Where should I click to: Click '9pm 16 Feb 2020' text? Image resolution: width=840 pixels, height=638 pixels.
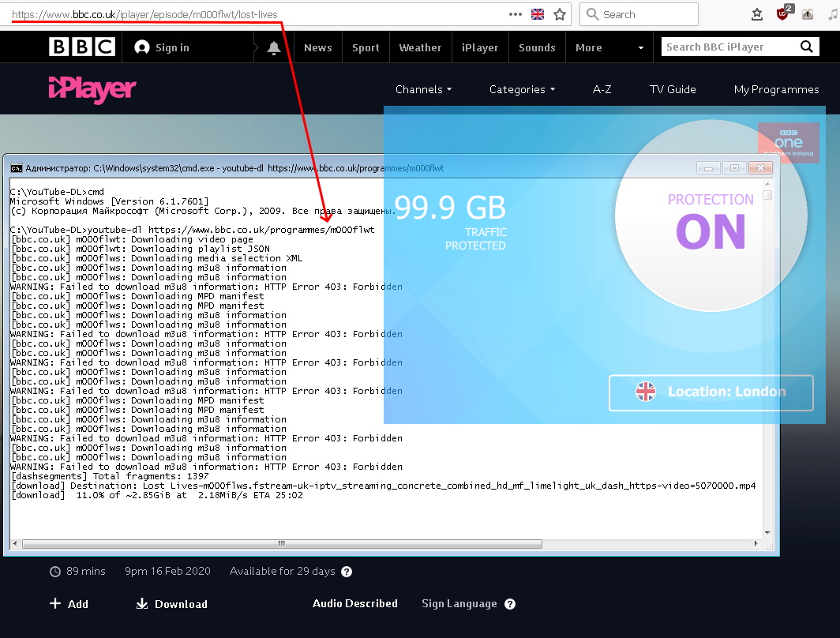pos(167,571)
